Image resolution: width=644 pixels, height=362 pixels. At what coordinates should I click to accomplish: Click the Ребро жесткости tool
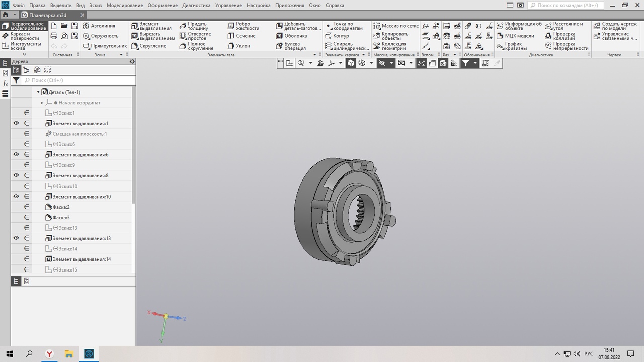(x=243, y=26)
